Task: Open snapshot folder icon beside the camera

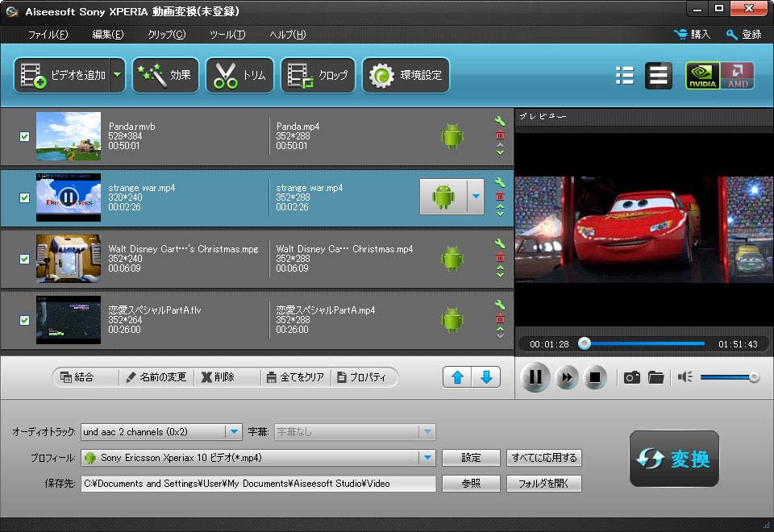Action: tap(655, 377)
